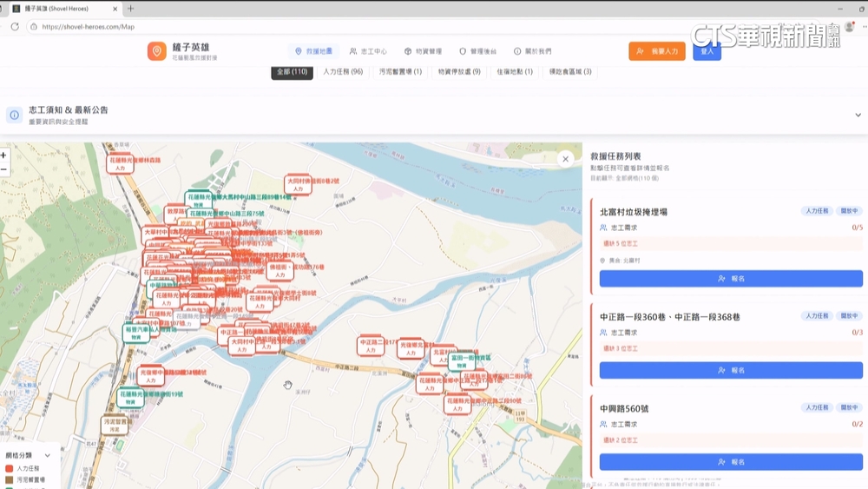Filter by 領吃食區域 (3)
Viewport: 868px width, 489px height.
click(x=570, y=72)
